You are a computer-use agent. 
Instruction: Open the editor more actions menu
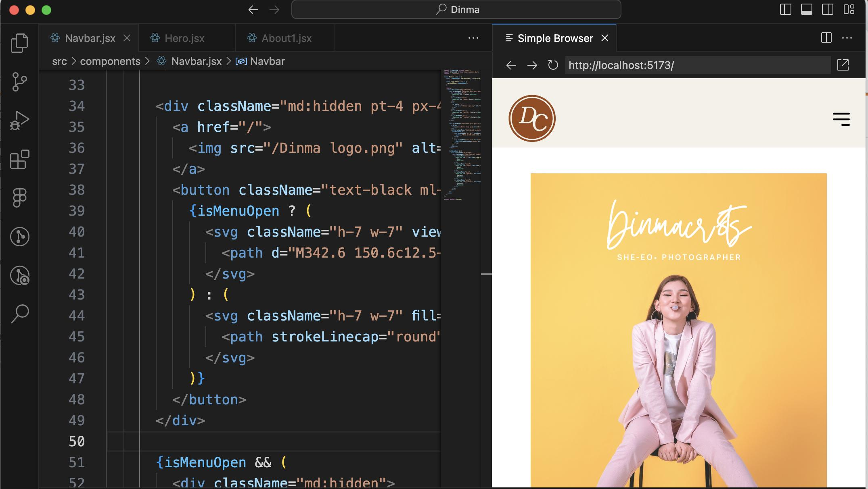point(473,37)
